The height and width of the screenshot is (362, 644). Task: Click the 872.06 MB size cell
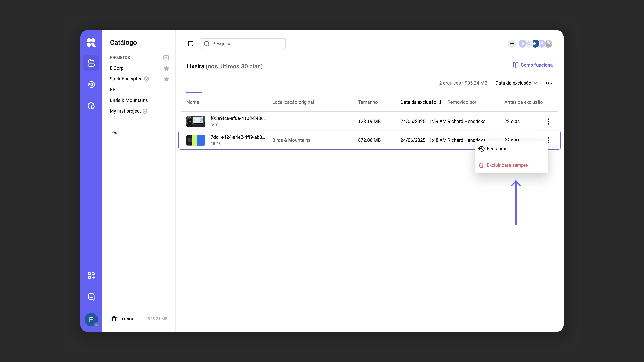point(369,140)
